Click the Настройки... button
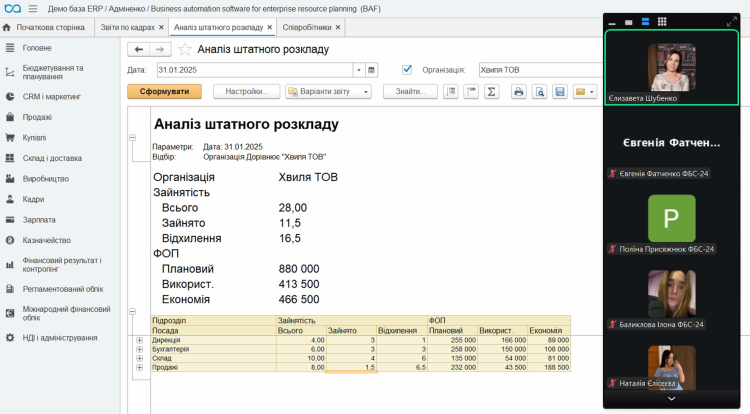 click(x=246, y=92)
